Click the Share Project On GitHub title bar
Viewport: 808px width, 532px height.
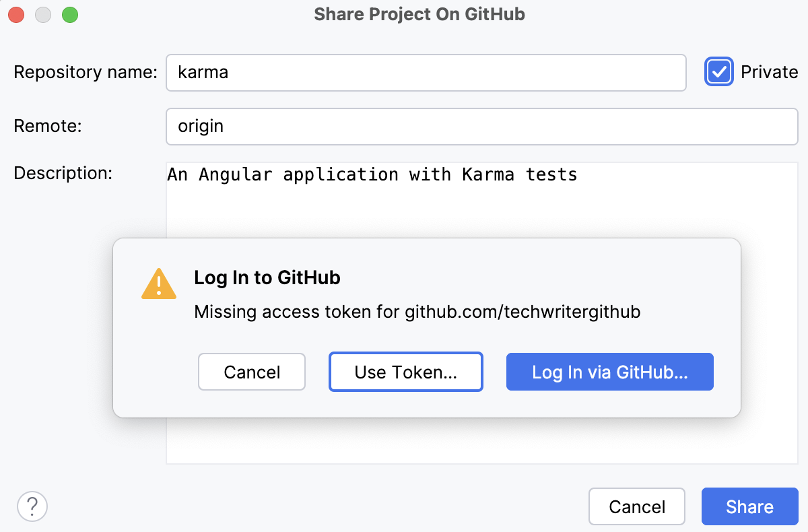419,14
